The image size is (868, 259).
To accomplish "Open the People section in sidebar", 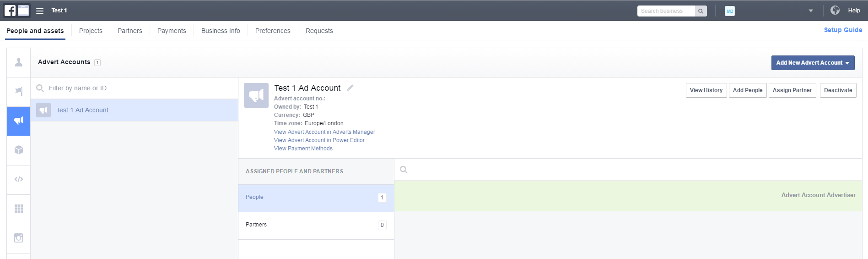I will [19, 62].
